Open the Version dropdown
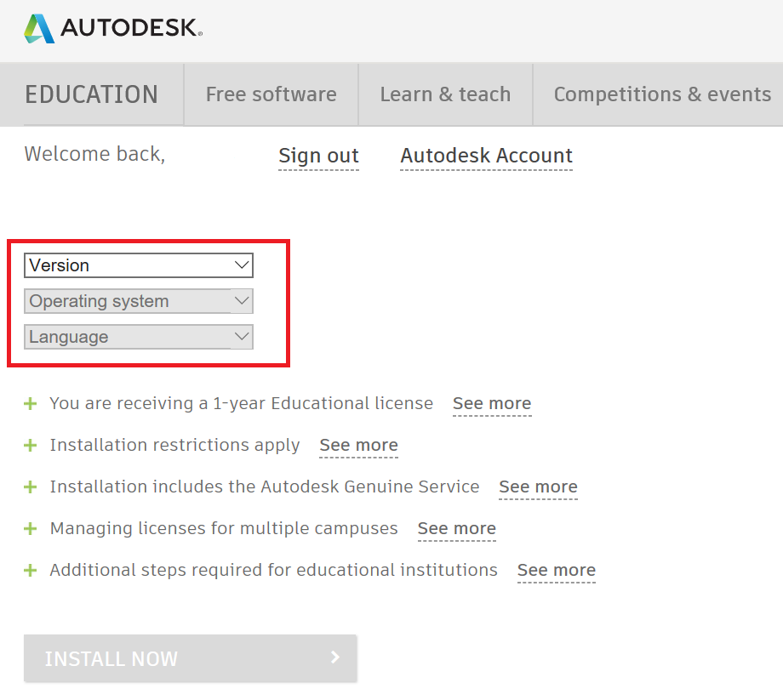Viewport: 783px width, 700px height. (139, 265)
